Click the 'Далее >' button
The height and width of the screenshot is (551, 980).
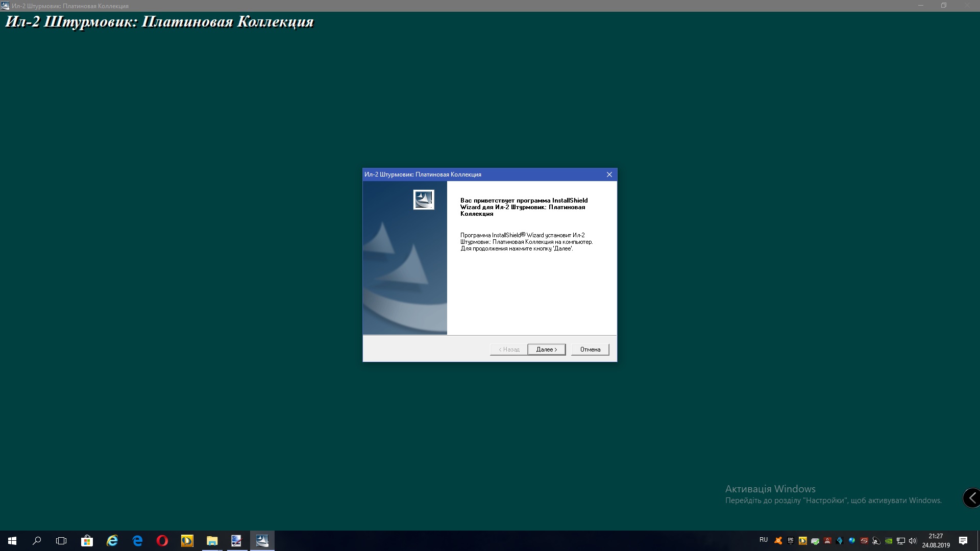click(x=546, y=349)
